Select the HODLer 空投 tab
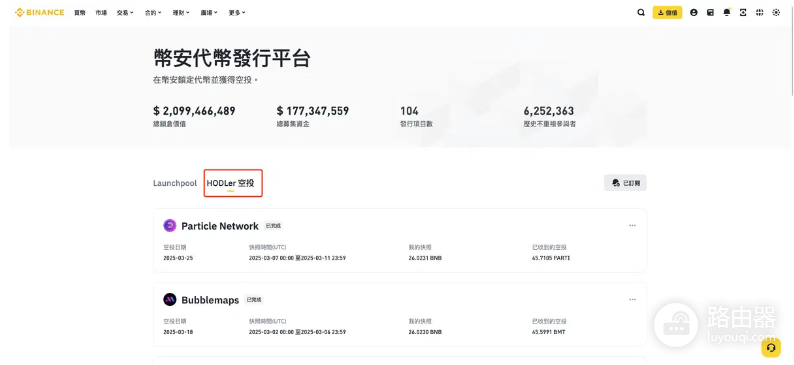 click(230, 183)
